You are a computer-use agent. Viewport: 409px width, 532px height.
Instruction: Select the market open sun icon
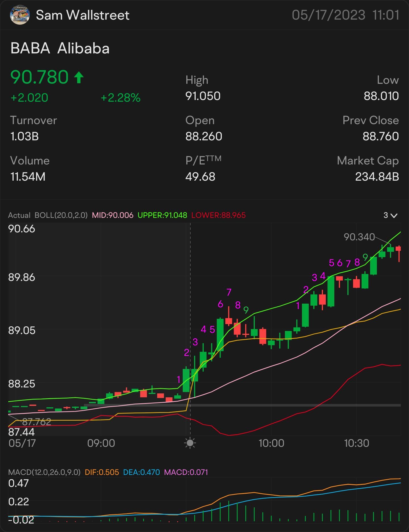pyautogui.click(x=190, y=443)
